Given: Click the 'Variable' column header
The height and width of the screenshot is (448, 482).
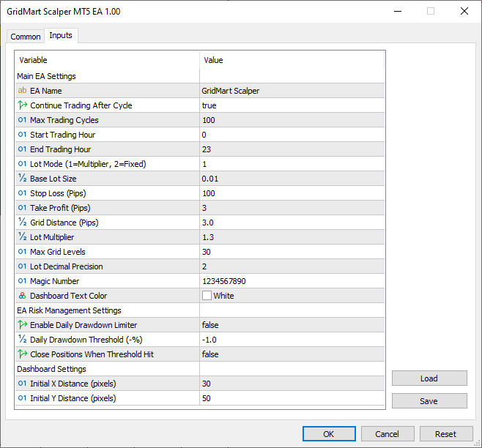Looking at the screenshot, I should tap(107, 60).
